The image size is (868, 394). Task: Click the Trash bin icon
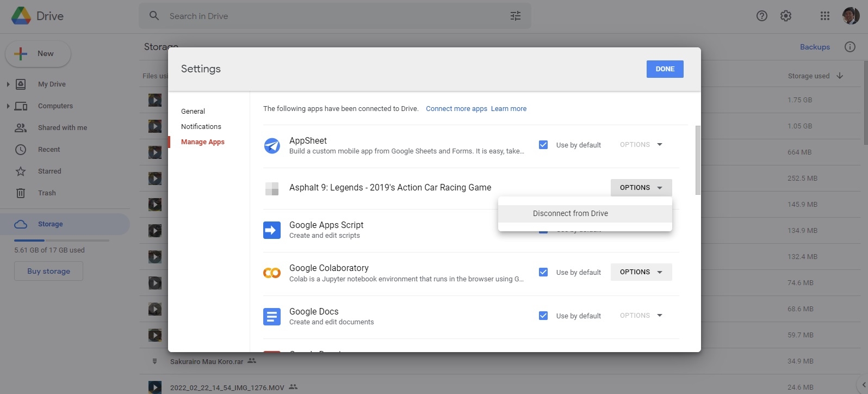point(21,193)
